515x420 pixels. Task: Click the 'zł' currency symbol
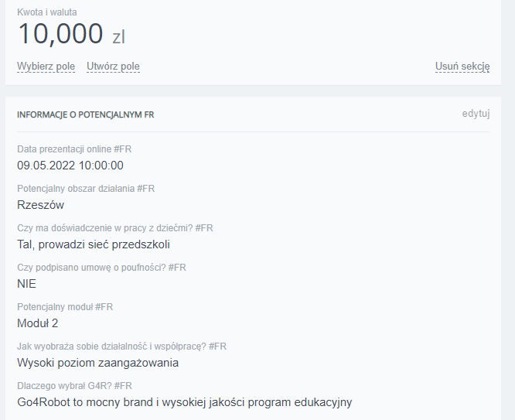[x=118, y=36]
